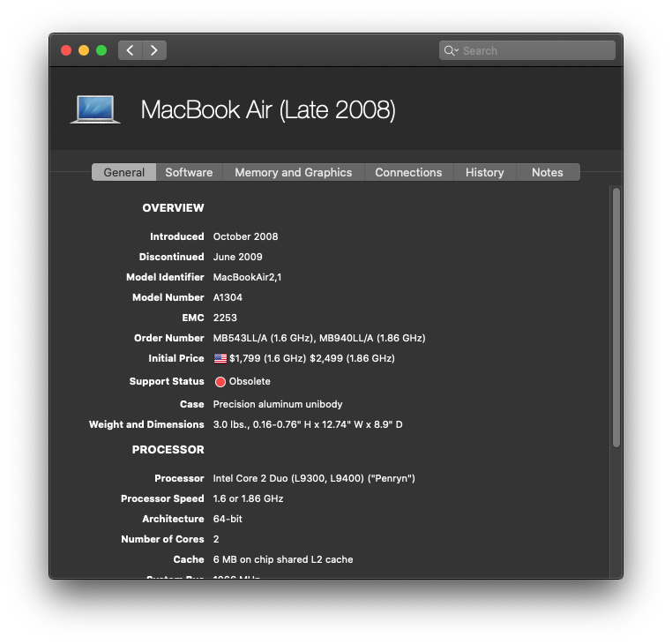
Task: Click the EMC label
Action: [x=193, y=318]
